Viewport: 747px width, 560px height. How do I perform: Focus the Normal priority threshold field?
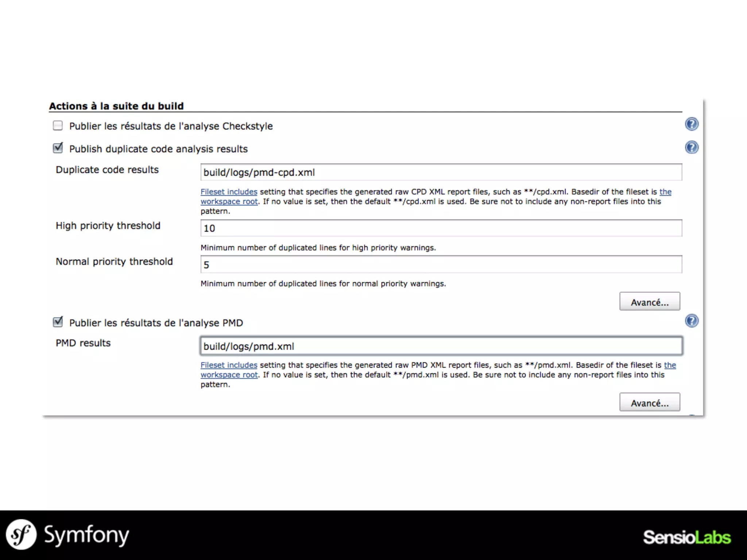click(x=441, y=265)
